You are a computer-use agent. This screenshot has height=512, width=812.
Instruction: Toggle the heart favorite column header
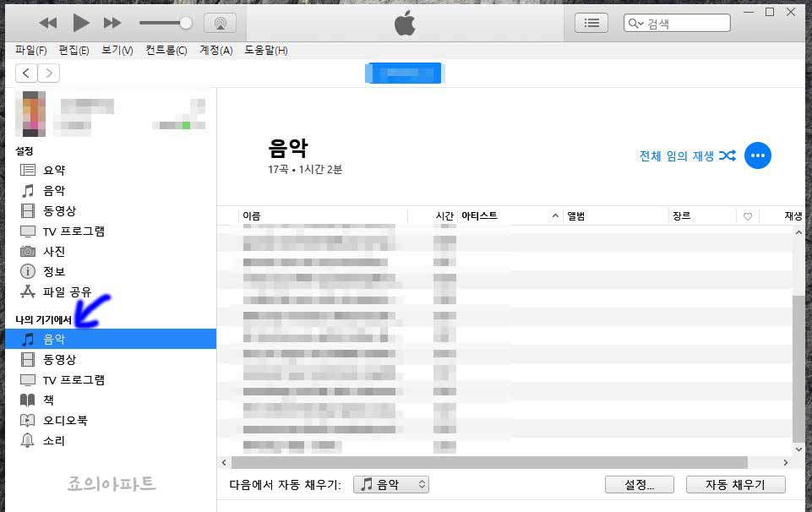(747, 215)
